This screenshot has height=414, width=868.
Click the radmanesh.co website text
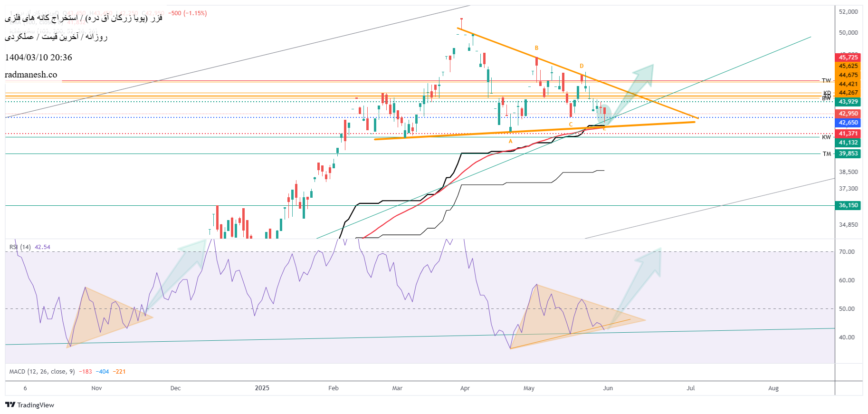(31, 75)
